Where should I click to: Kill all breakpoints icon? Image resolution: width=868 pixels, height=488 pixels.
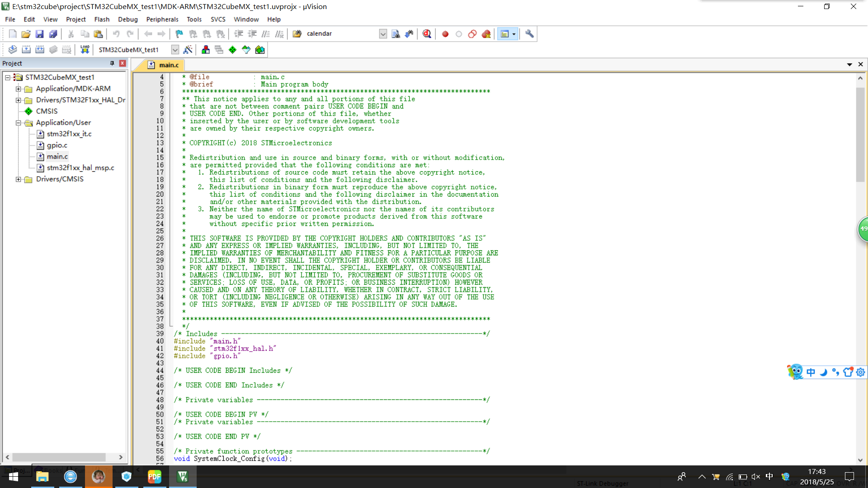point(486,34)
